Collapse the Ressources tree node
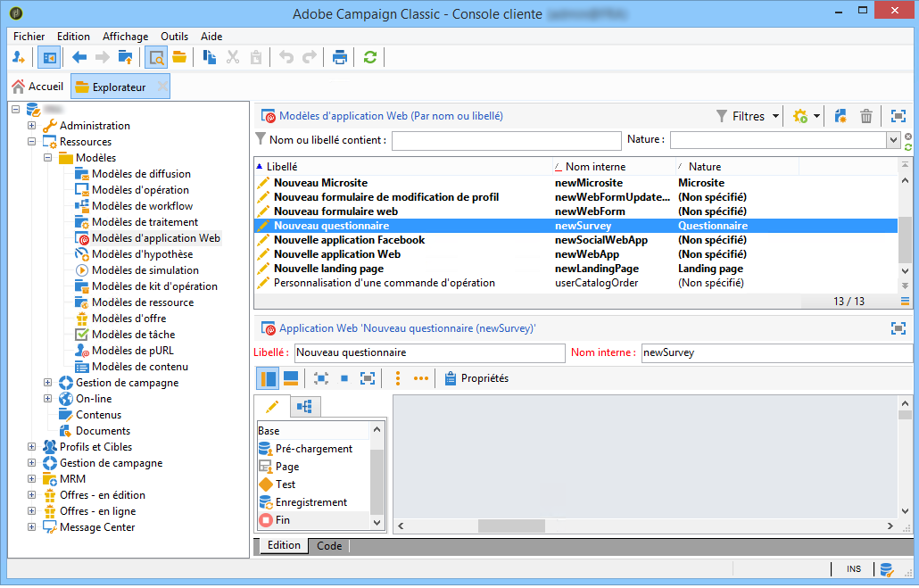The image size is (919, 588). tap(31, 141)
